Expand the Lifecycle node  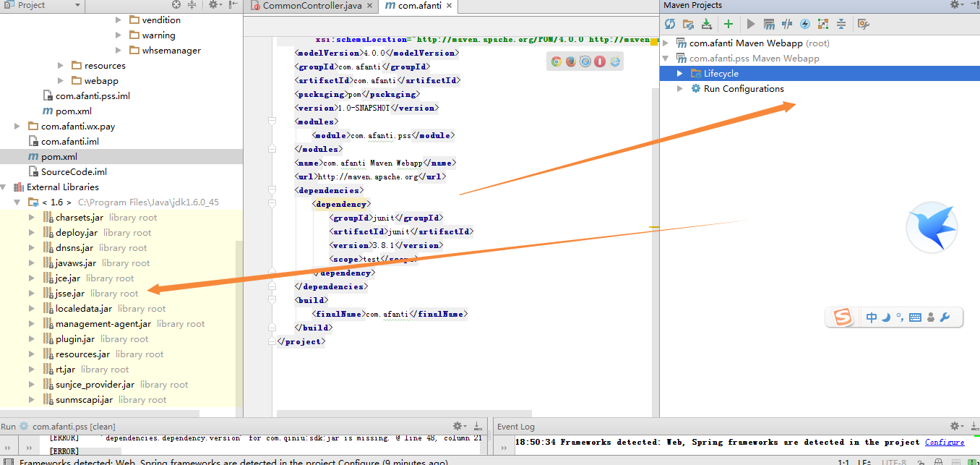(x=680, y=74)
